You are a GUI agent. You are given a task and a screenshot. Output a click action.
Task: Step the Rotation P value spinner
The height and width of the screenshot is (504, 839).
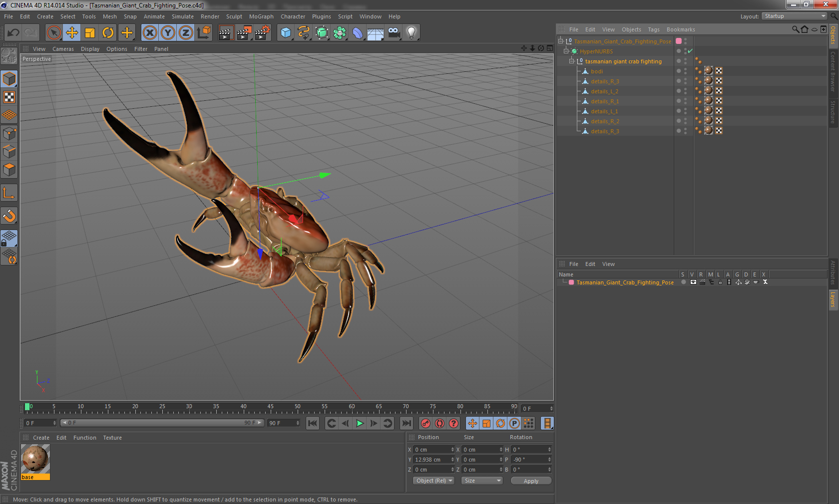point(549,460)
